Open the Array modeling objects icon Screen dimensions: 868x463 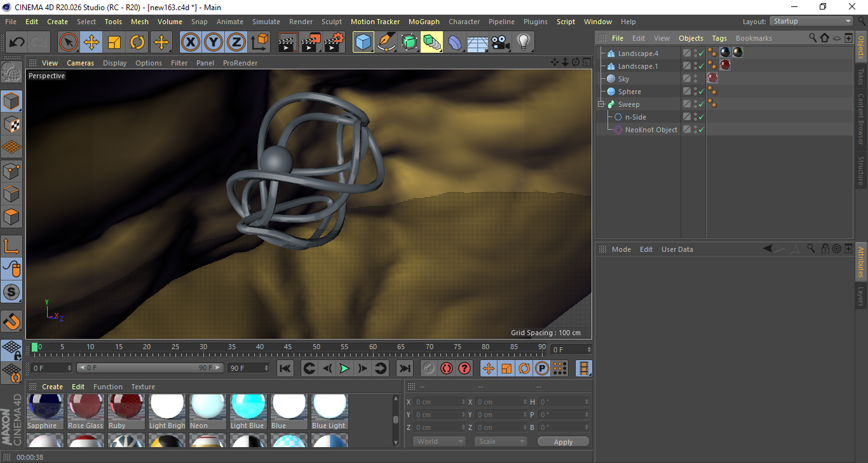coord(432,43)
